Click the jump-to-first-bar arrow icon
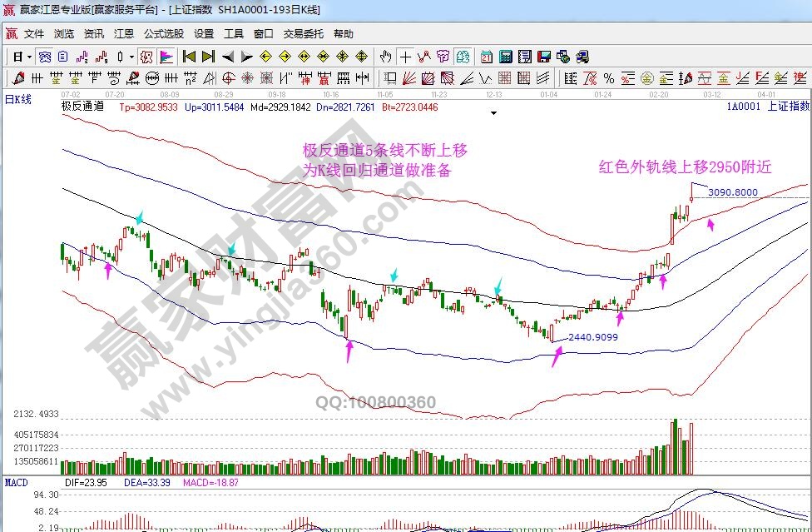Image resolution: width=812 pixels, height=532 pixels. 189,57
